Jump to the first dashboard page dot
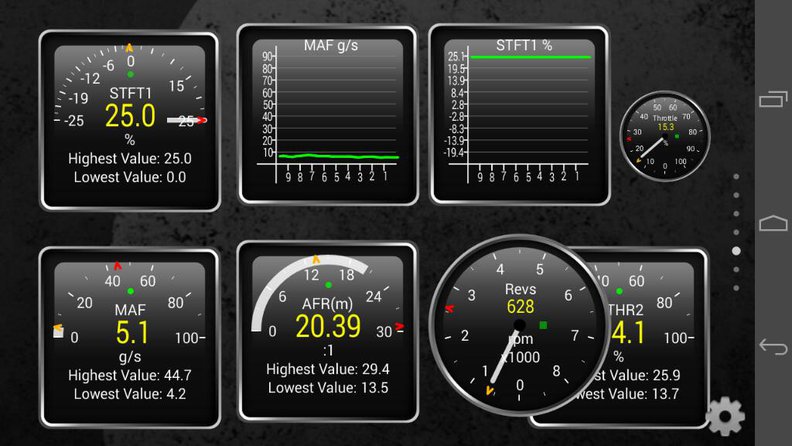Image resolution: width=792 pixels, height=446 pixels. [737, 176]
